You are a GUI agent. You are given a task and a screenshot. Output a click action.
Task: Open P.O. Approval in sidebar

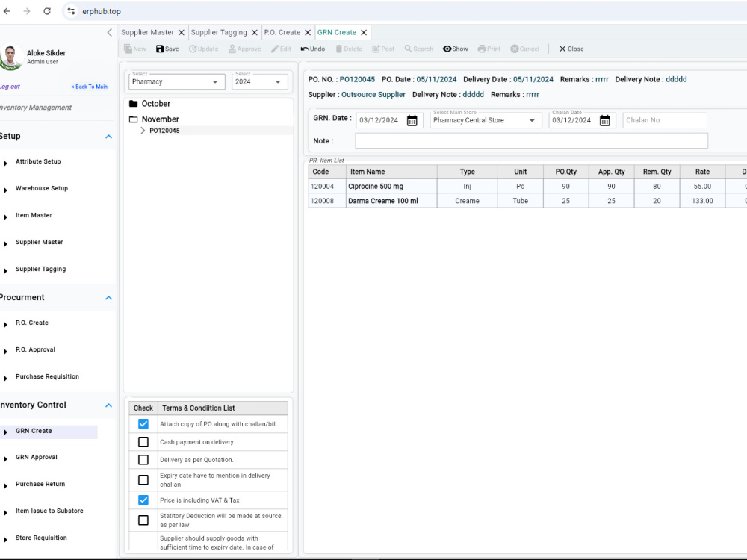click(35, 349)
